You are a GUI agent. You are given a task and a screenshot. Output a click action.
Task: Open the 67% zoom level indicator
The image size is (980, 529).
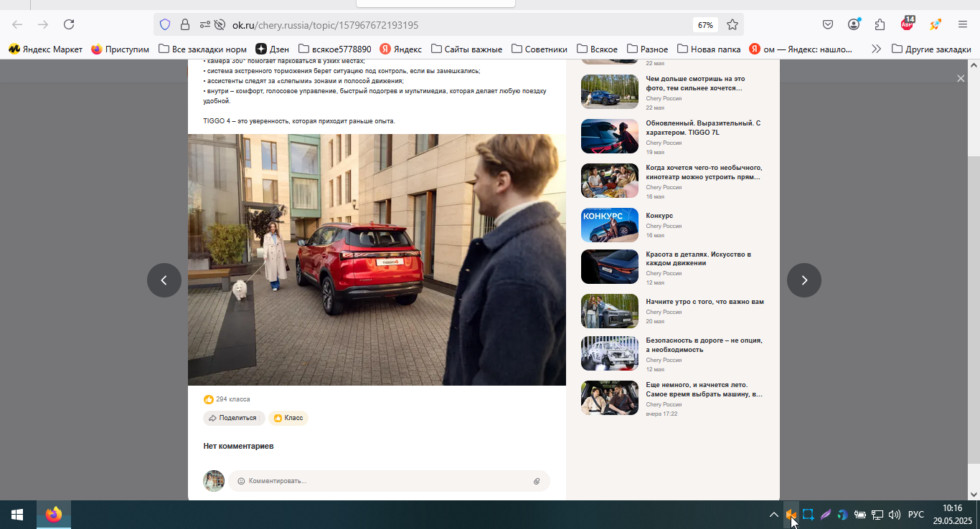click(705, 25)
